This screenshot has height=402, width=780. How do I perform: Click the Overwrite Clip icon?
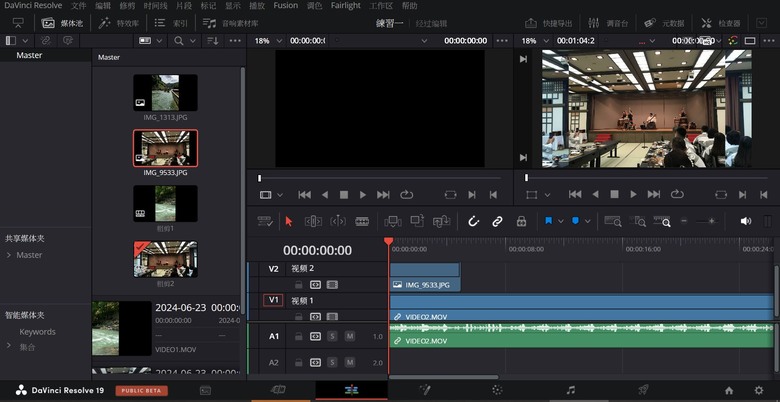(x=417, y=221)
